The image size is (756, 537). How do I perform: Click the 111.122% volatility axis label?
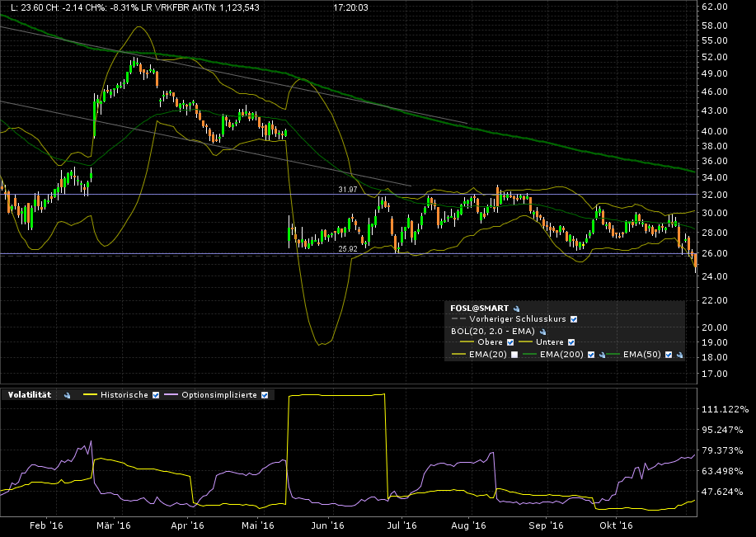(x=724, y=410)
